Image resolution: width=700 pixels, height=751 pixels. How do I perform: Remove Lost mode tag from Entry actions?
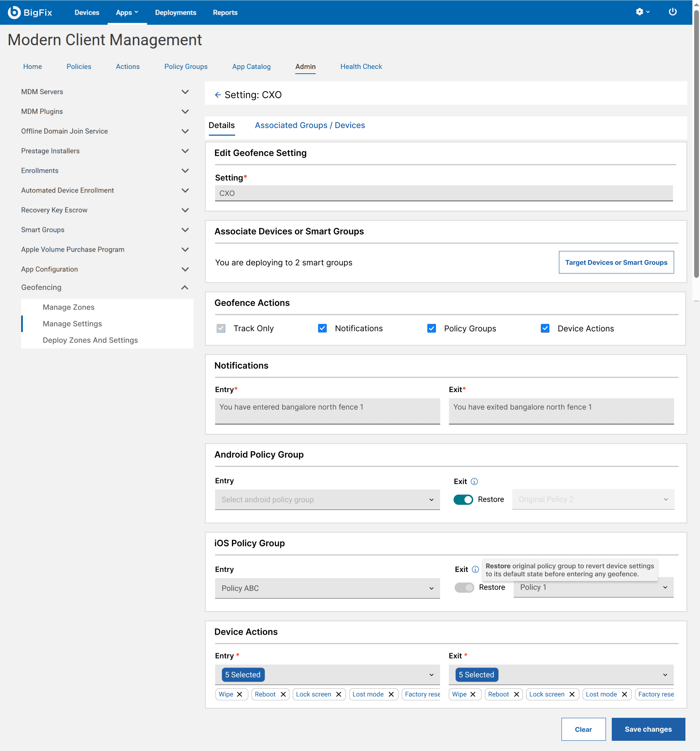coord(391,694)
